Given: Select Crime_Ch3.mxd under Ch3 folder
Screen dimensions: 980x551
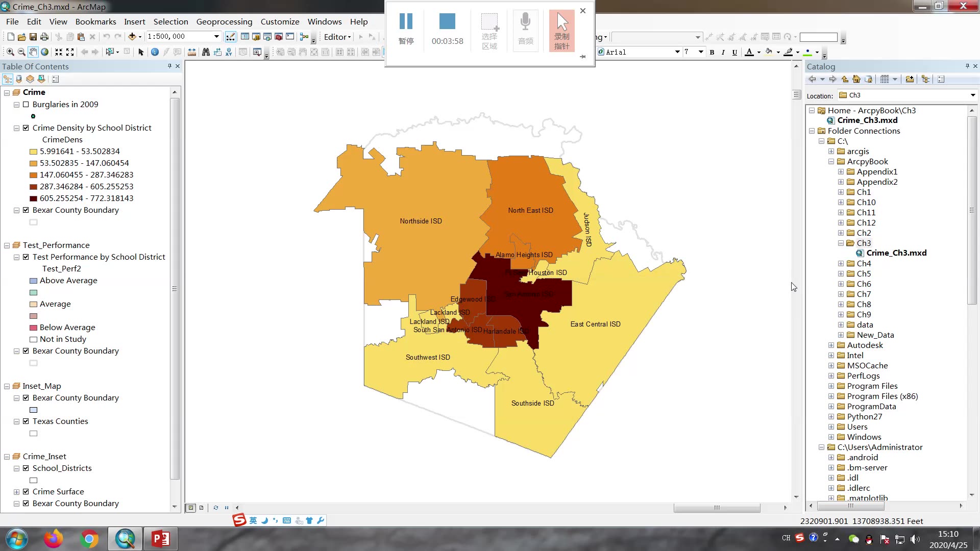Looking at the screenshot, I should tap(896, 253).
